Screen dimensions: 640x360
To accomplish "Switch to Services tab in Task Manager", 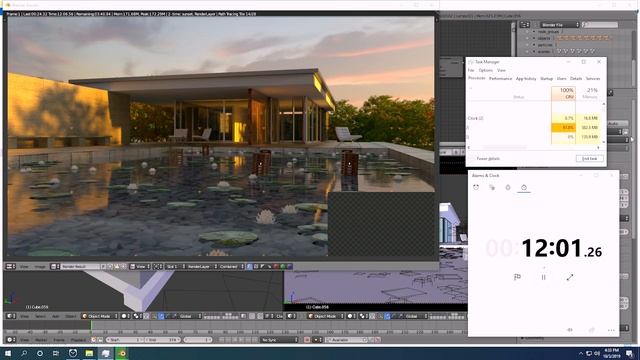I will tap(593, 78).
